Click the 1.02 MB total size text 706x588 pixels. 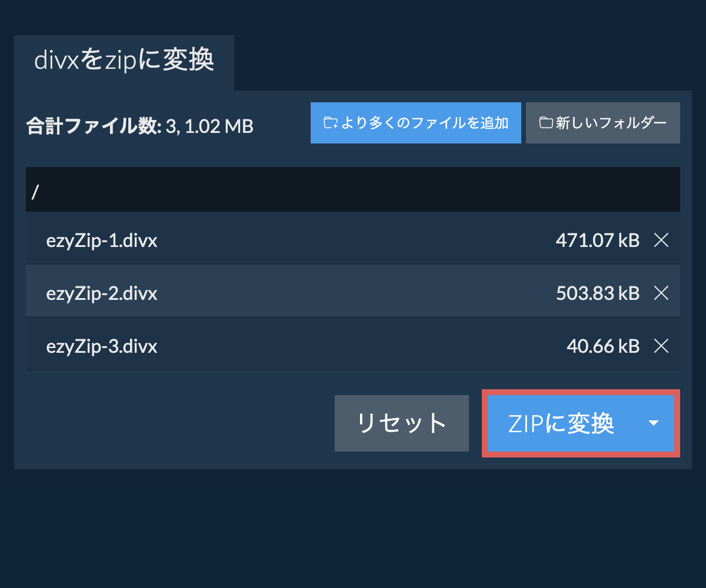(x=219, y=126)
